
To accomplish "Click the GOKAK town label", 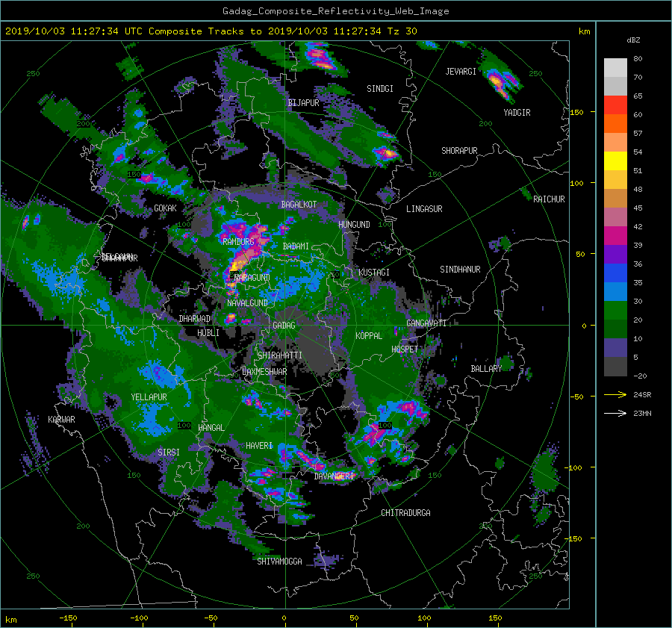I will click(165, 208).
